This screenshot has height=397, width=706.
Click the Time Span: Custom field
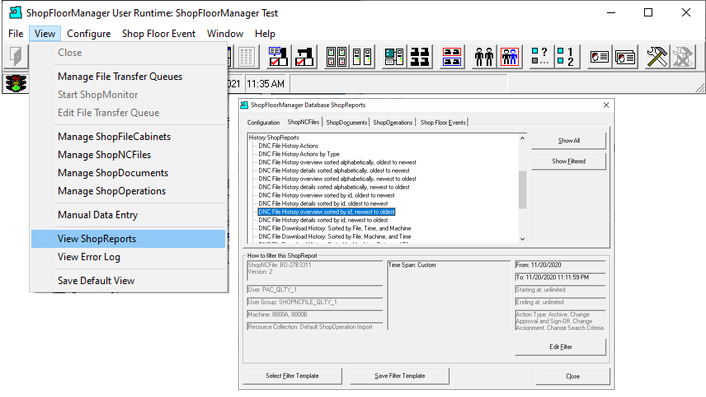tap(448, 295)
